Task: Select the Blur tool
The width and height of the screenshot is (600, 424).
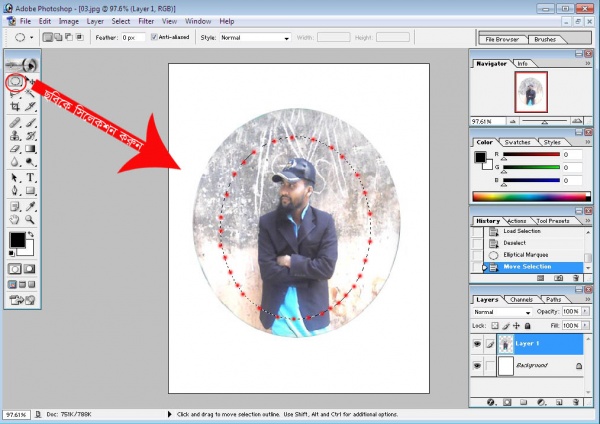Action: [15, 162]
